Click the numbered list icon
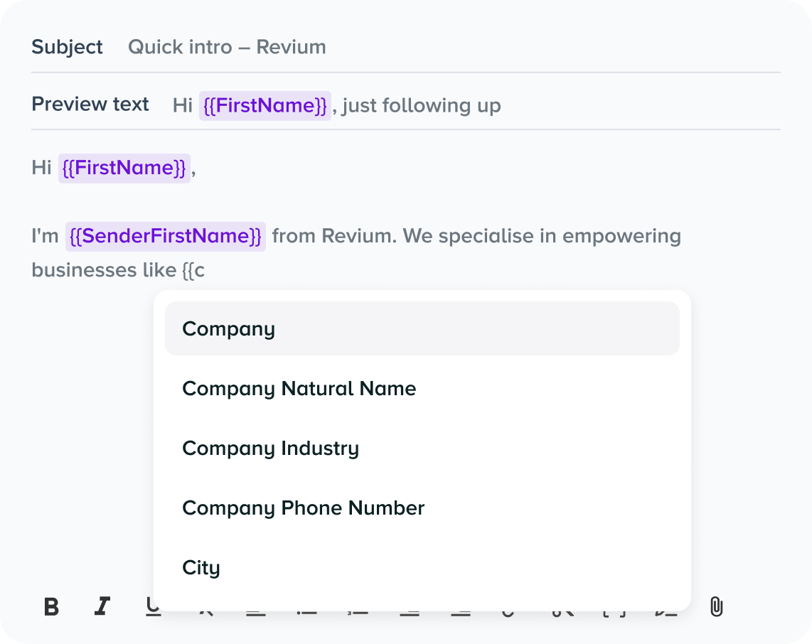 coord(358,613)
